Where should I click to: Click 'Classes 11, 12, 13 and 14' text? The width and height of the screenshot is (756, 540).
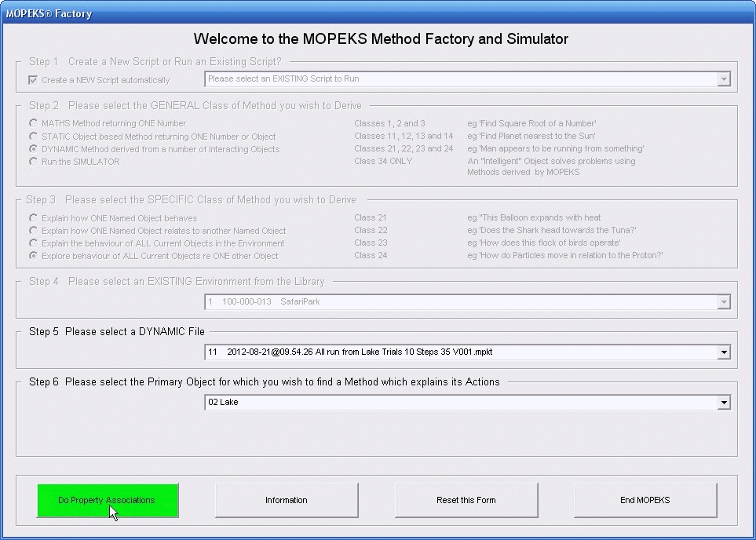pyautogui.click(x=404, y=136)
